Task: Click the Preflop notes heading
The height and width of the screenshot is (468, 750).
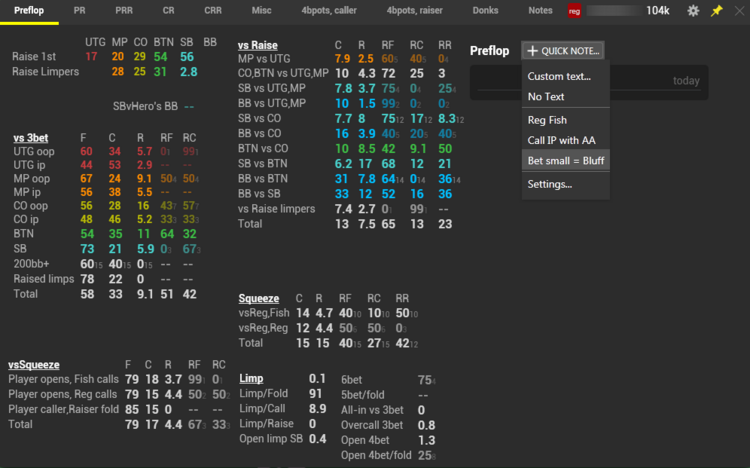Action: pos(489,51)
